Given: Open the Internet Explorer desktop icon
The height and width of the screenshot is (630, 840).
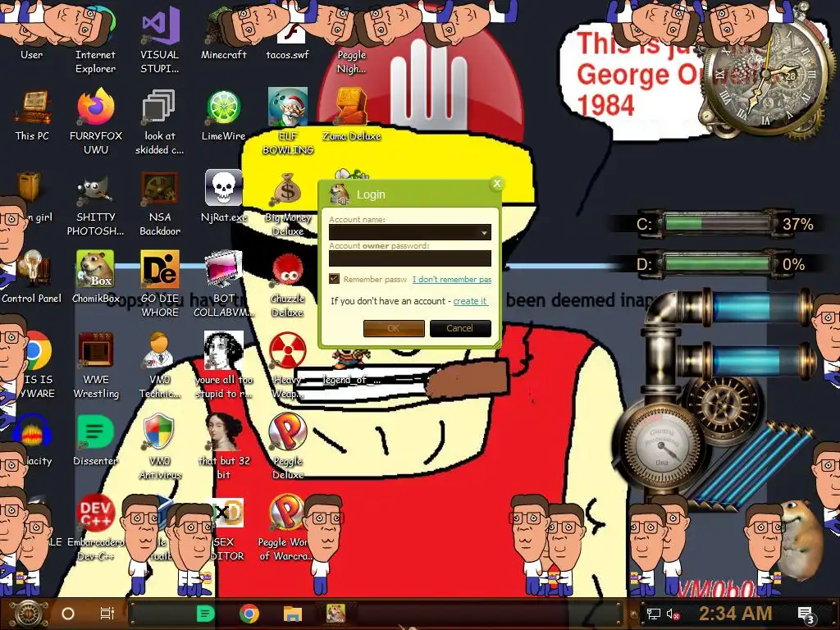Looking at the screenshot, I should tap(95, 40).
